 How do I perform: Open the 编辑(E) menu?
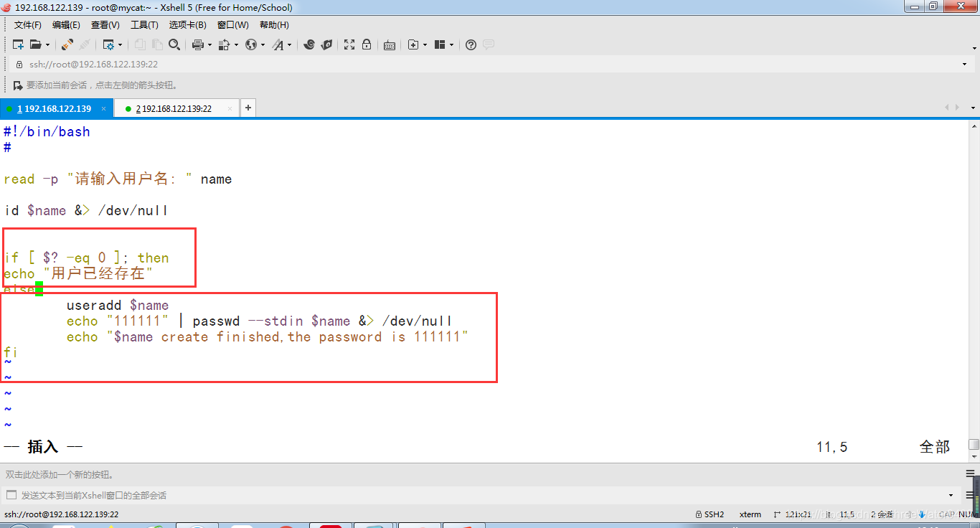pyautogui.click(x=66, y=25)
